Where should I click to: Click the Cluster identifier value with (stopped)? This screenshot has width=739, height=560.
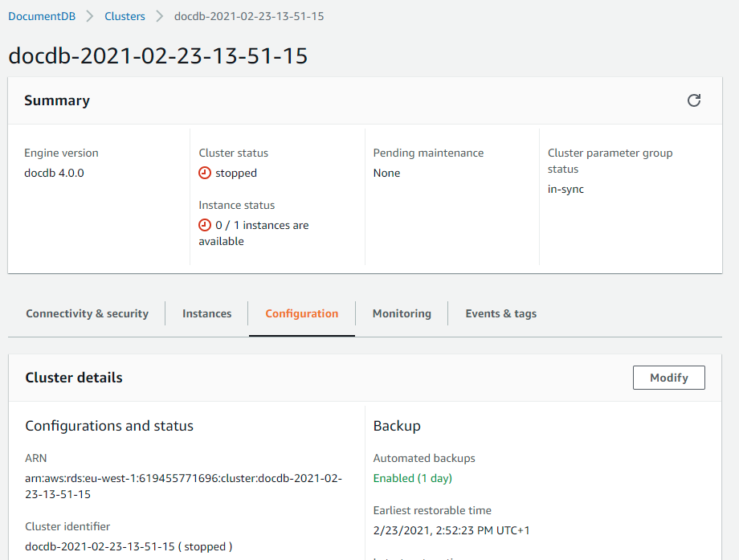click(x=129, y=546)
